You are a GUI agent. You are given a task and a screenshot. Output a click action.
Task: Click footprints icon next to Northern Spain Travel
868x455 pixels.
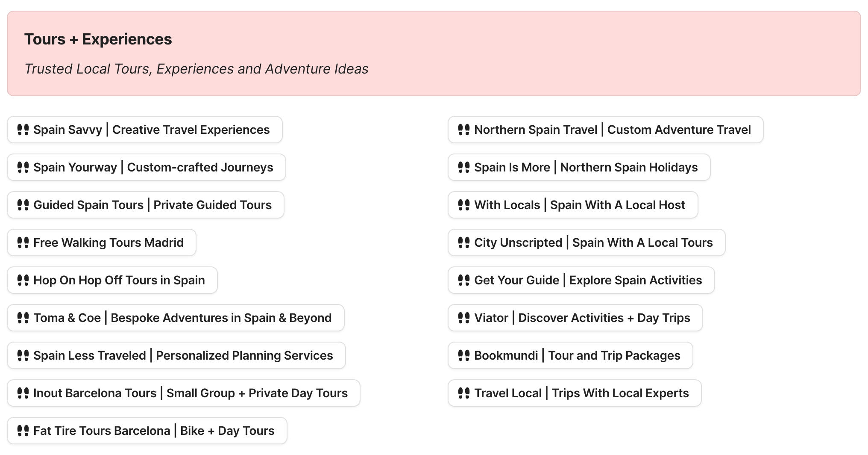(x=464, y=130)
